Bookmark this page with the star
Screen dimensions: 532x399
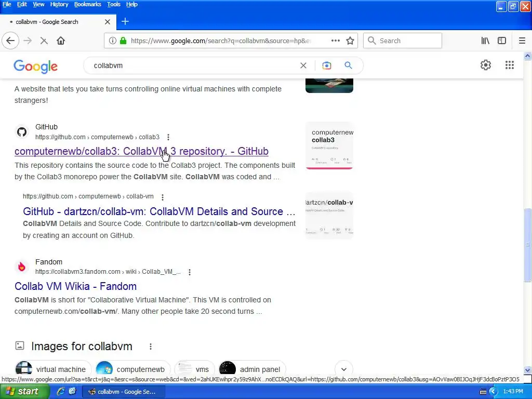(x=350, y=41)
